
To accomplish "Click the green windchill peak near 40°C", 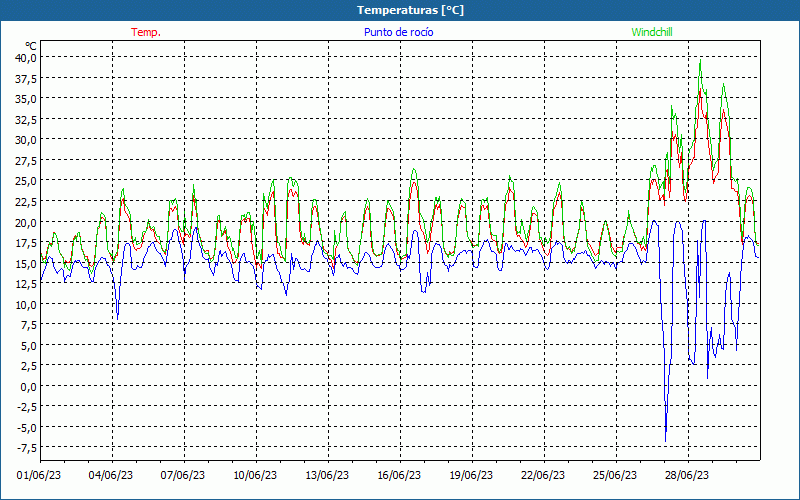I will 700,60.
